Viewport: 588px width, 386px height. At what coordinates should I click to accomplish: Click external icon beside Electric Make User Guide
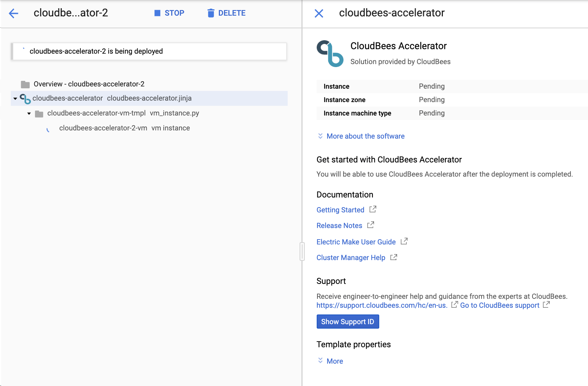pos(404,241)
